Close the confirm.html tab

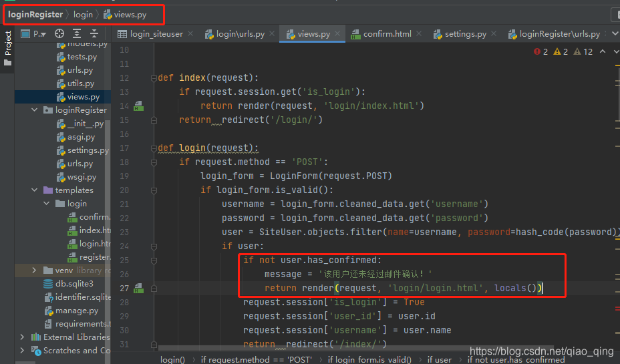point(419,34)
